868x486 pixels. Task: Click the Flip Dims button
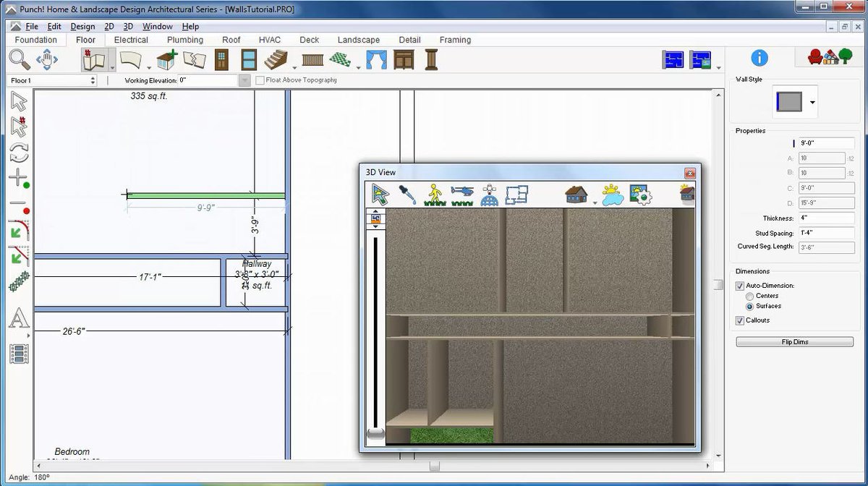pyautogui.click(x=795, y=341)
